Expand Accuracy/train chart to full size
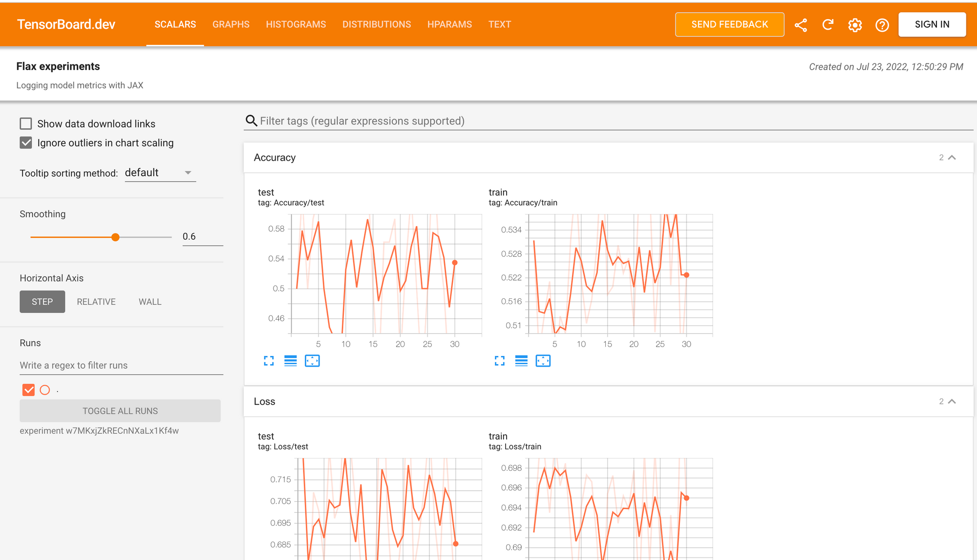Screen dimensions: 977x560 tap(500, 361)
